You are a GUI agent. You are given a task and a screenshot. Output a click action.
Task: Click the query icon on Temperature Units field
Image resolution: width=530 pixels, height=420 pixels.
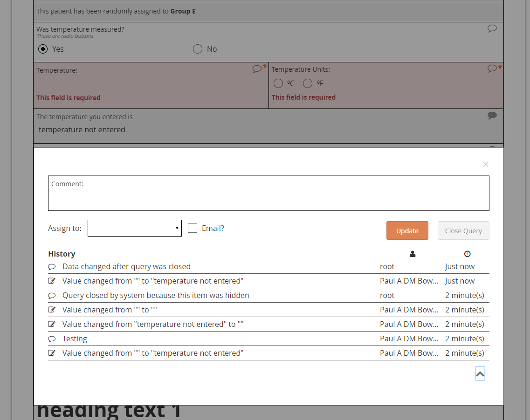pos(491,68)
